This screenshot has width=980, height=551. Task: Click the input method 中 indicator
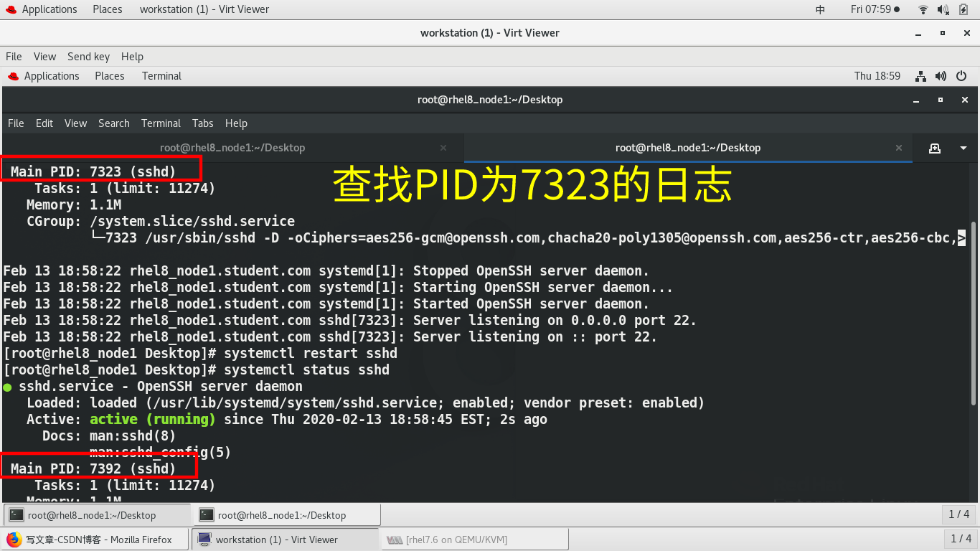coord(821,9)
